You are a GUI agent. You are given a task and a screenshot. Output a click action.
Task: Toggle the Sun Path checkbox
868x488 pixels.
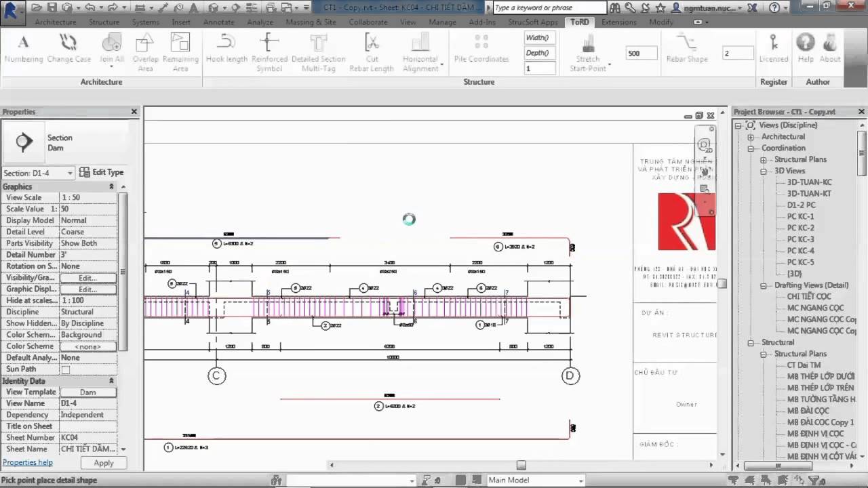(66, 369)
